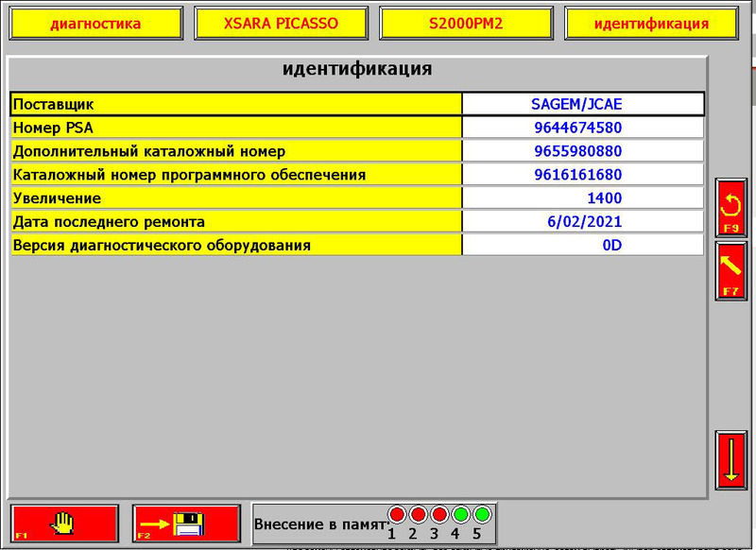Click the Внесение в память label
Image resolution: width=756 pixels, height=550 pixels.
[x=320, y=524]
